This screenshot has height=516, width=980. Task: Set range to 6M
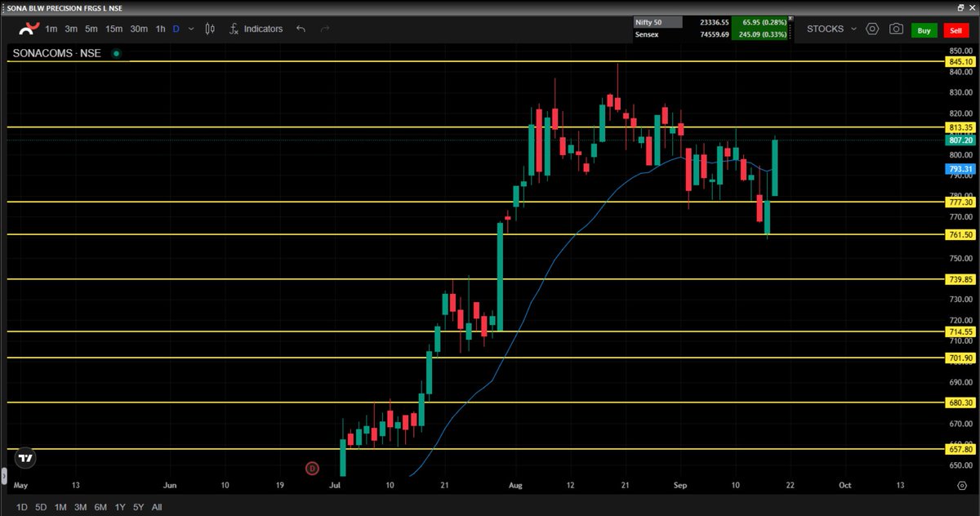pyautogui.click(x=100, y=507)
